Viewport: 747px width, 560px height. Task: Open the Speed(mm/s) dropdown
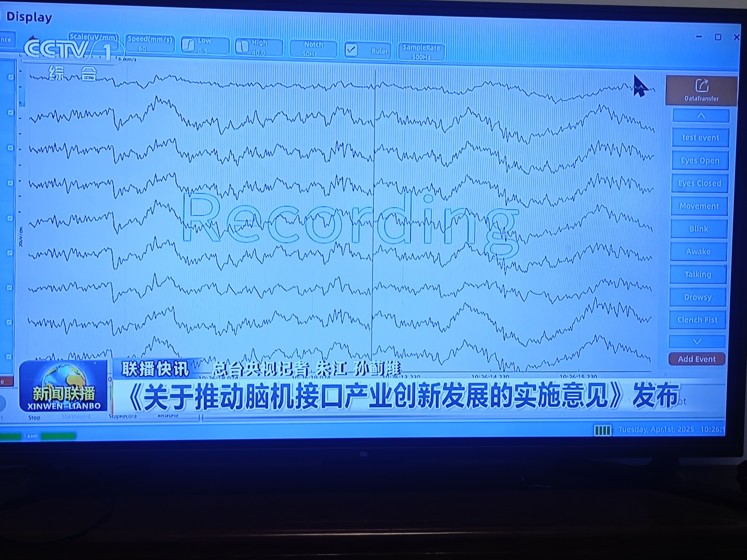point(150,44)
